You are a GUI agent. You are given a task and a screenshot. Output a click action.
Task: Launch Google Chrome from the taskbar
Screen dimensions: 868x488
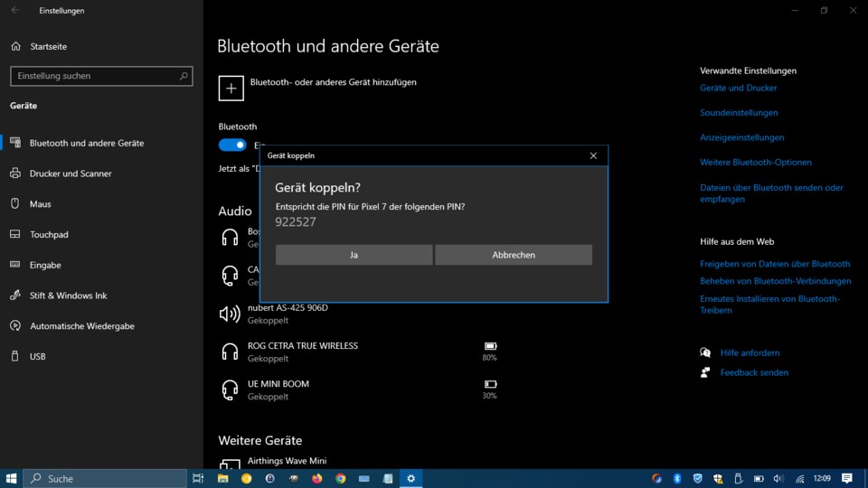[x=341, y=479]
